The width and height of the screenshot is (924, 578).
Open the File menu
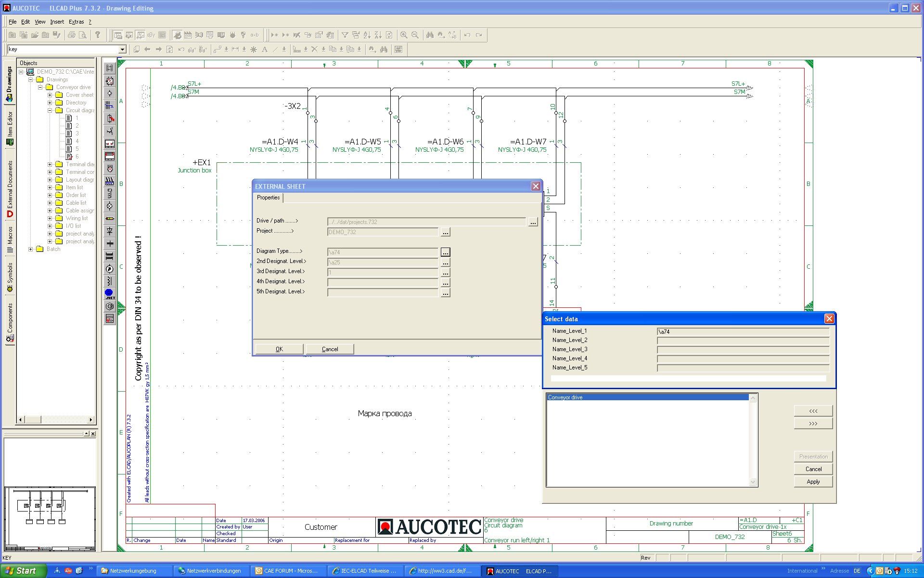pos(13,22)
